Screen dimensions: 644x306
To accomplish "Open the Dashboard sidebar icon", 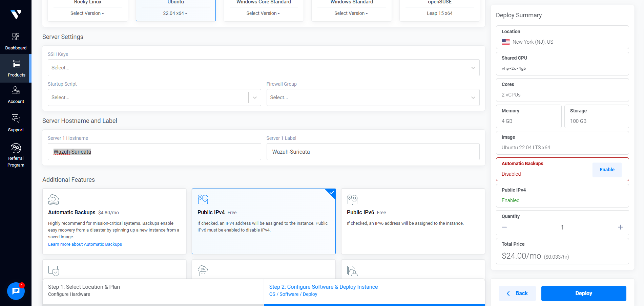I will pos(16,37).
